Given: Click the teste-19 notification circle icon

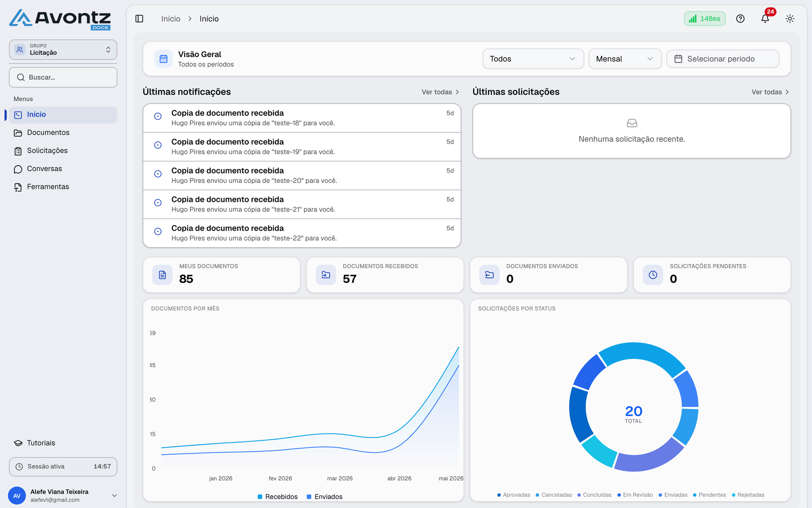Looking at the screenshot, I should pos(158,145).
